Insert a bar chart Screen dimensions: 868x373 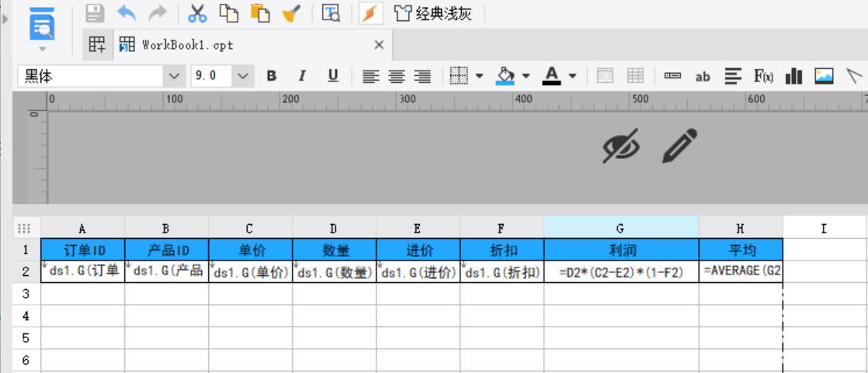tap(793, 76)
